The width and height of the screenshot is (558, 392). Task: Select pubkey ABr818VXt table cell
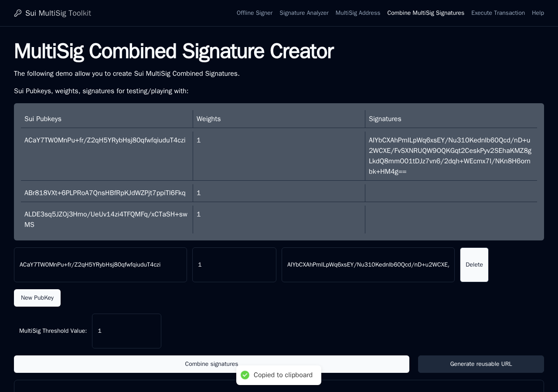(x=107, y=193)
